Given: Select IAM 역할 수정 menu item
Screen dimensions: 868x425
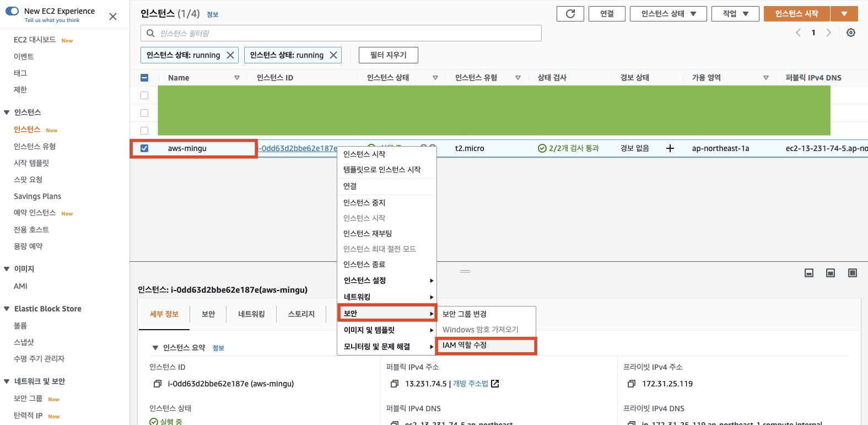Looking at the screenshot, I should click(x=486, y=345).
